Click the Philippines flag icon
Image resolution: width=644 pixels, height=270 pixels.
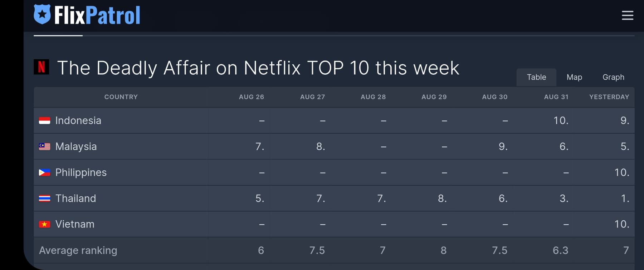click(x=44, y=172)
